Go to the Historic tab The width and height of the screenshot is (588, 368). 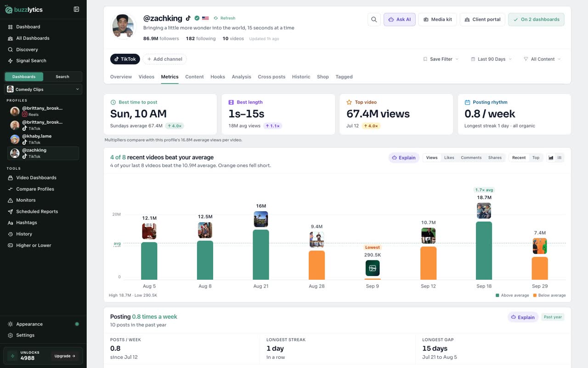click(x=301, y=77)
